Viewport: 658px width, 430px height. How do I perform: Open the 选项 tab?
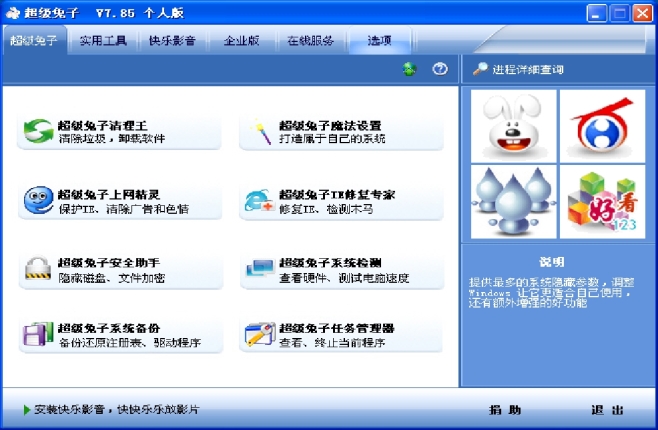pos(380,40)
